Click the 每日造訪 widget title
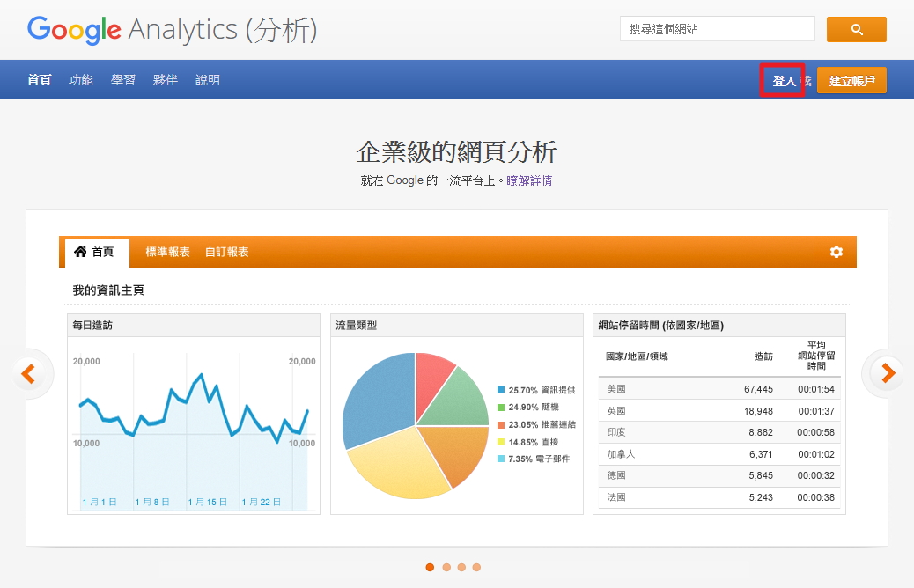The width and height of the screenshot is (914, 588). coord(92,325)
